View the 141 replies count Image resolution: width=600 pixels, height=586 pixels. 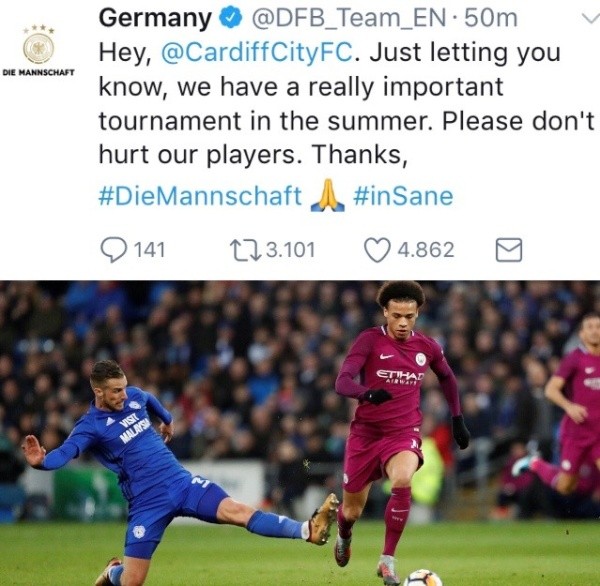pyautogui.click(x=150, y=250)
